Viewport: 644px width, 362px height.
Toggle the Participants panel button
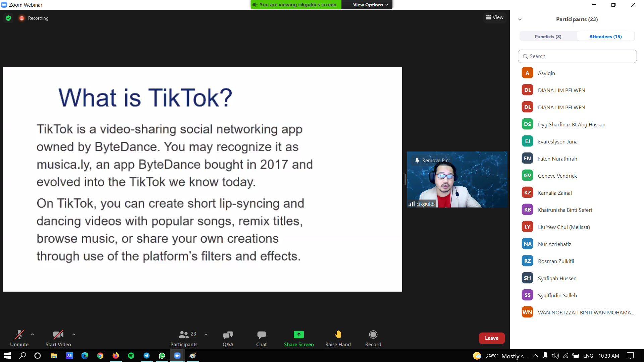point(184,338)
